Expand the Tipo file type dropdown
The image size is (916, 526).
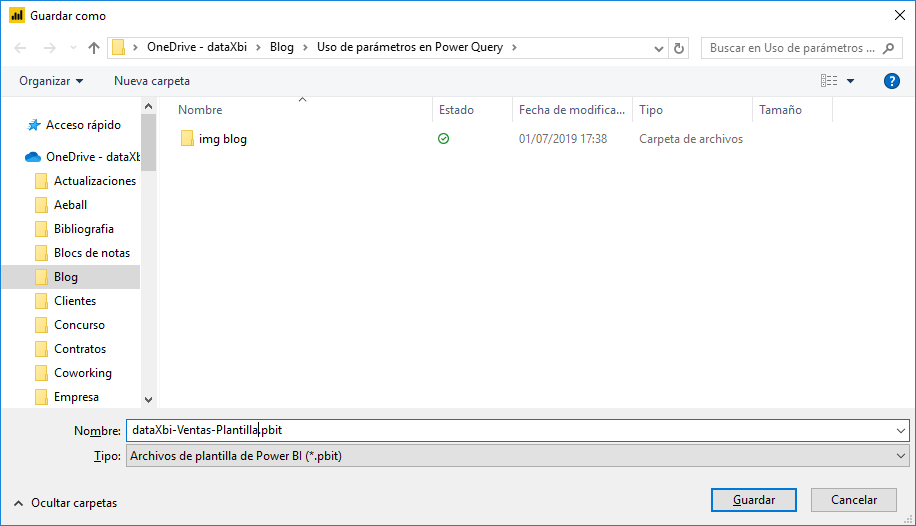pyautogui.click(x=901, y=456)
